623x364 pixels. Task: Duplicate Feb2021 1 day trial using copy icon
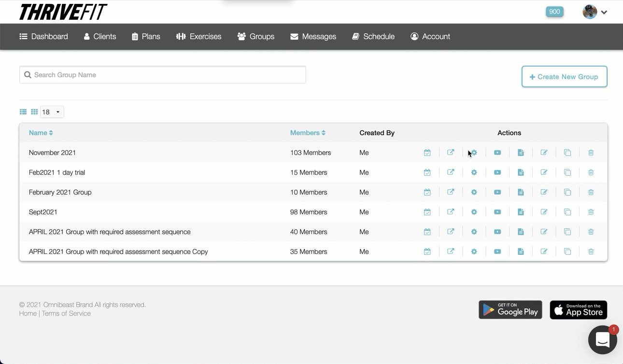(x=567, y=172)
